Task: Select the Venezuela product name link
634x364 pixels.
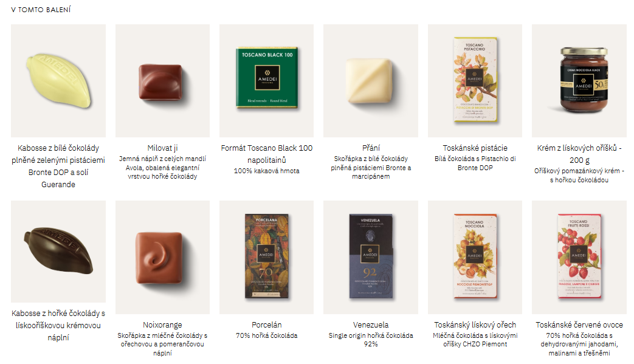Action: 371,325
